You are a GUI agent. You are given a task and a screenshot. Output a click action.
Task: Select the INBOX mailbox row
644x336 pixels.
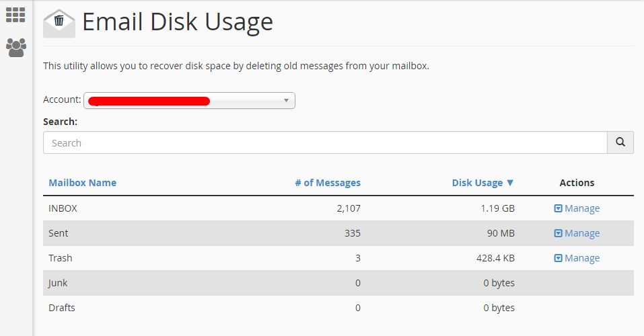pyautogui.click(x=63, y=208)
